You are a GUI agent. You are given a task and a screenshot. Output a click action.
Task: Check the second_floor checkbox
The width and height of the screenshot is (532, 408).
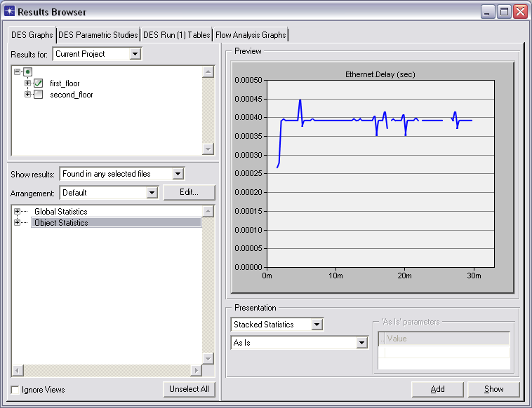point(39,95)
